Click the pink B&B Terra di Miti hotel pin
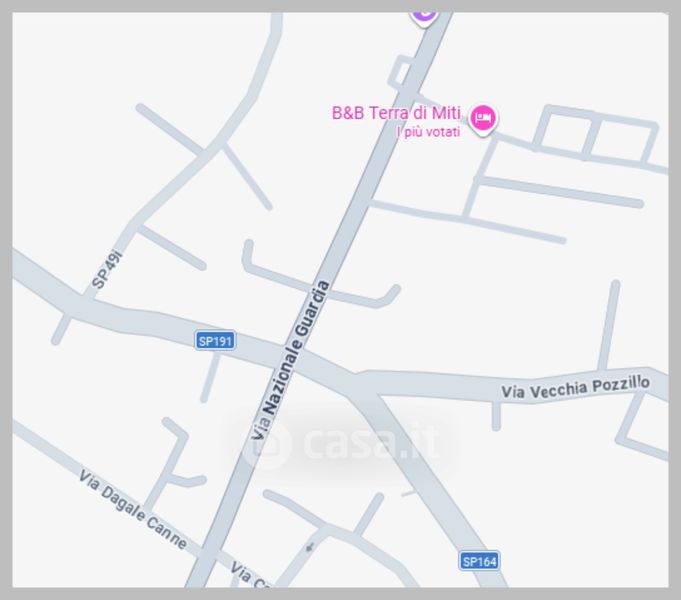The height and width of the screenshot is (600, 681). [x=483, y=119]
